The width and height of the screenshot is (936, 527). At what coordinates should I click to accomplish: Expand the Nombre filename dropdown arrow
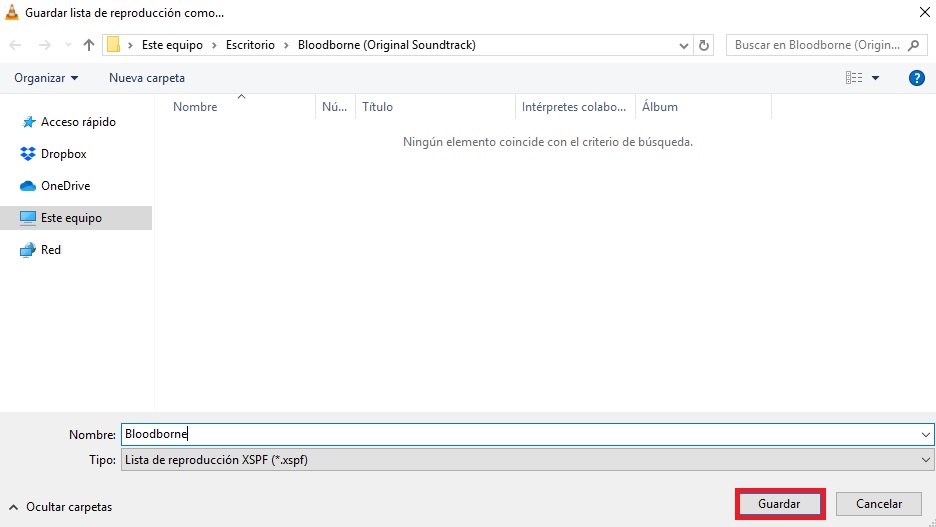pos(925,434)
